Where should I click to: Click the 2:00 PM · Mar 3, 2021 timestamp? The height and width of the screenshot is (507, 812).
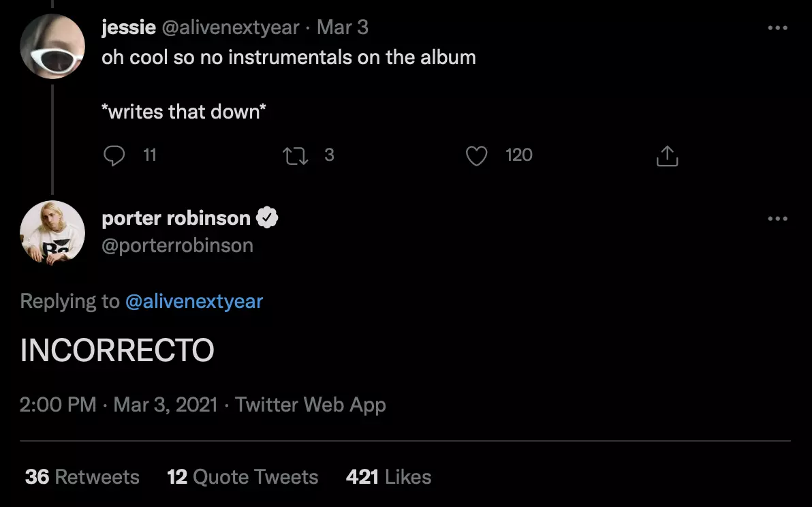119,405
